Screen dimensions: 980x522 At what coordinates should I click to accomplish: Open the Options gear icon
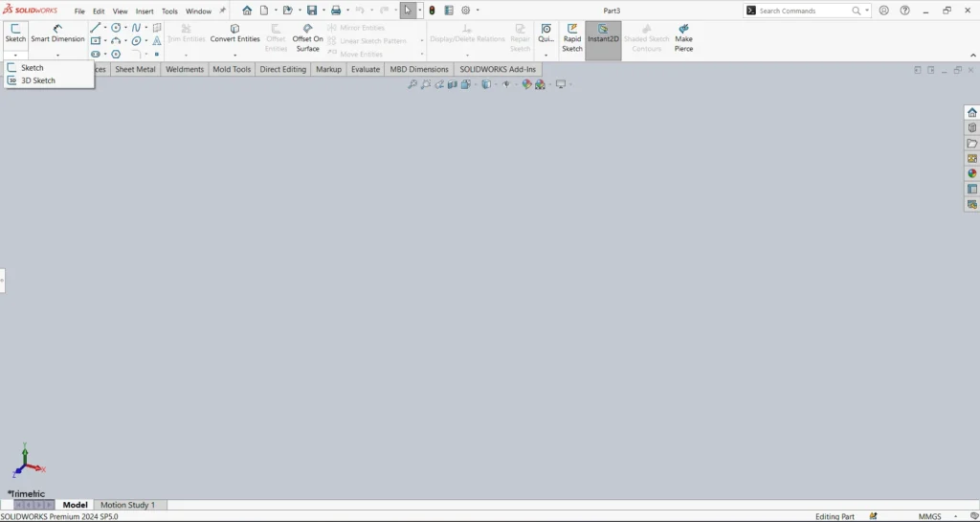(x=466, y=11)
